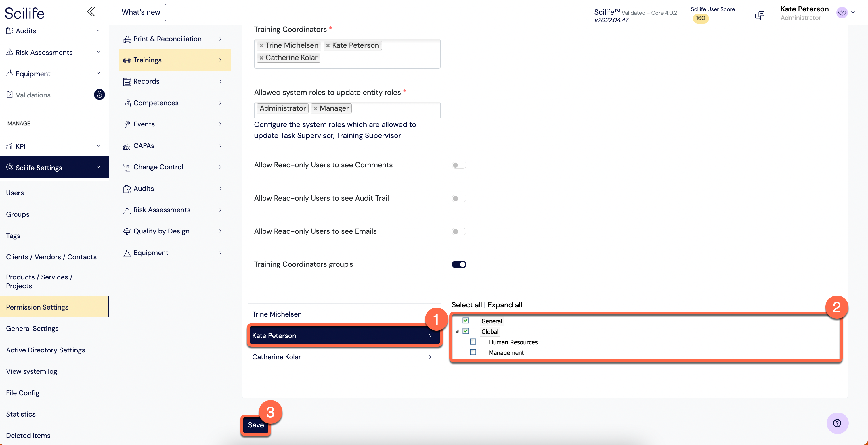Collapse the sidebar with double-chevron icon

pos(91,12)
